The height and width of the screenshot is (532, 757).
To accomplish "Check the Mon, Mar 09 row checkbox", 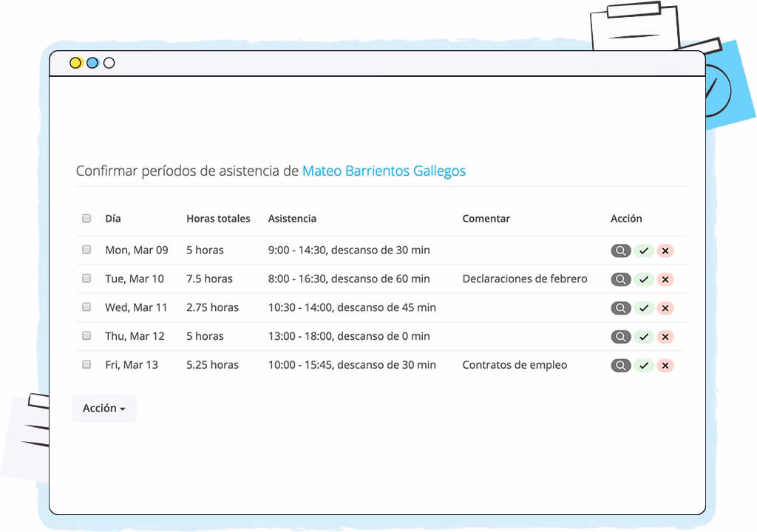I will pos(86,250).
